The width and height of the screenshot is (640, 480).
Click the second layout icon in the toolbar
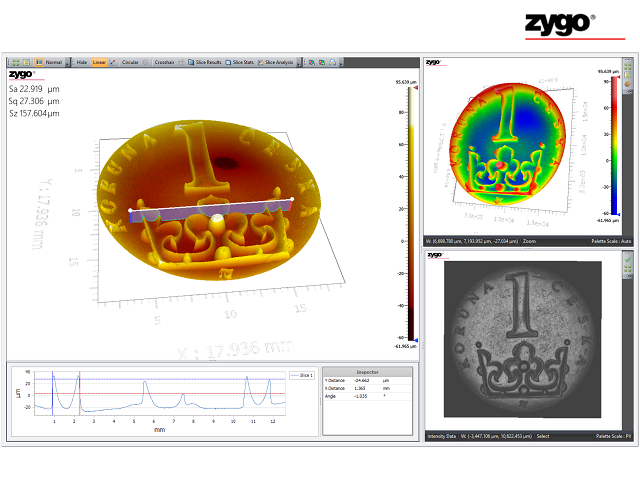coord(27,62)
